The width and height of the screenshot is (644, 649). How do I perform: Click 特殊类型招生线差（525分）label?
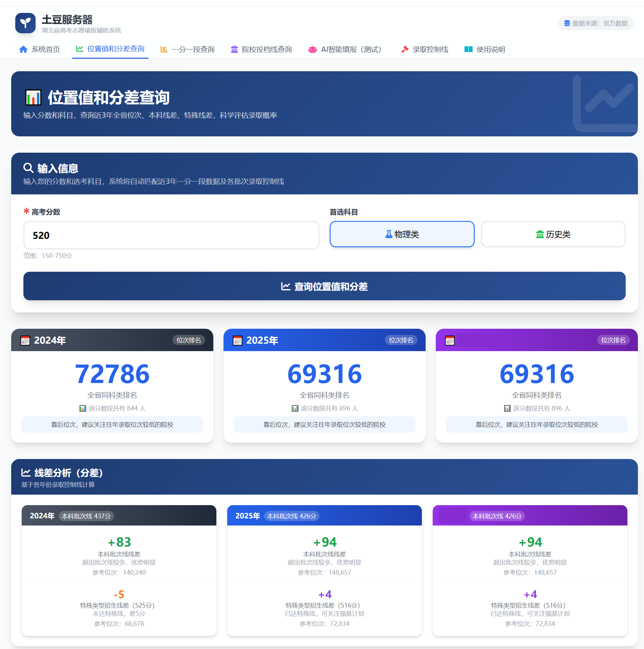point(119,605)
